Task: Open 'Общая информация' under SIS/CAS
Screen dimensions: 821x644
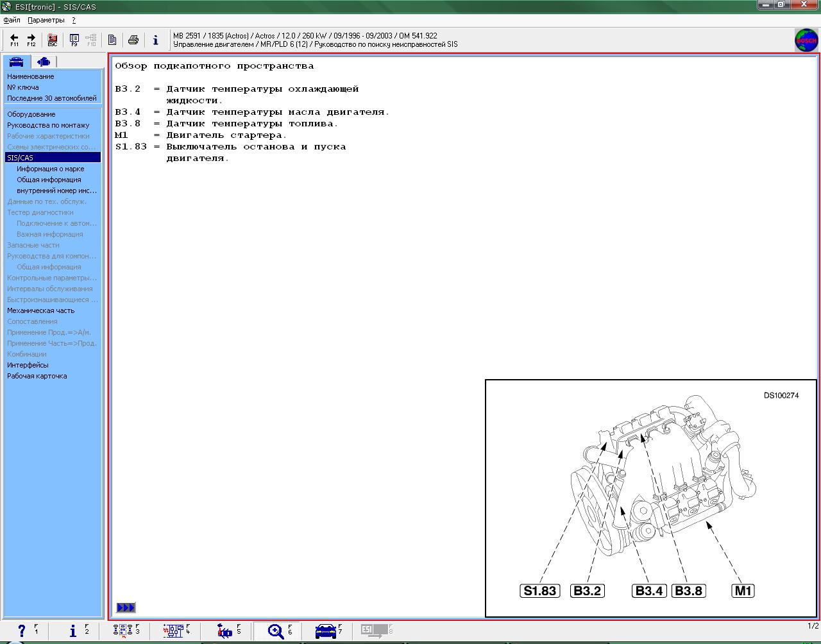Action: [49, 180]
